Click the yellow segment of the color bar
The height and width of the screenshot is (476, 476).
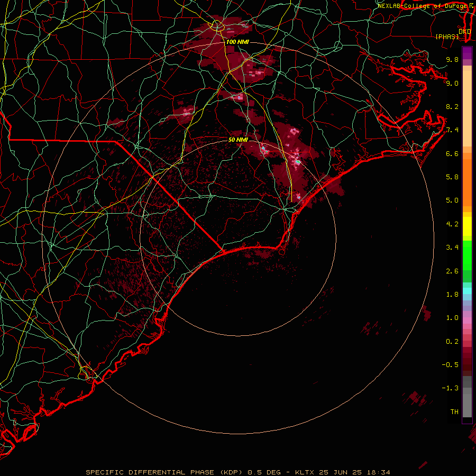(467, 226)
